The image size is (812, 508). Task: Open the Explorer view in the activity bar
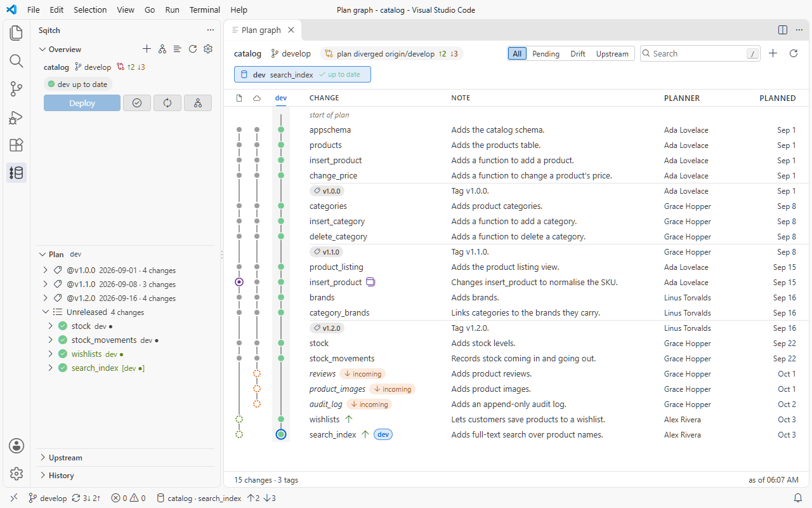point(16,33)
